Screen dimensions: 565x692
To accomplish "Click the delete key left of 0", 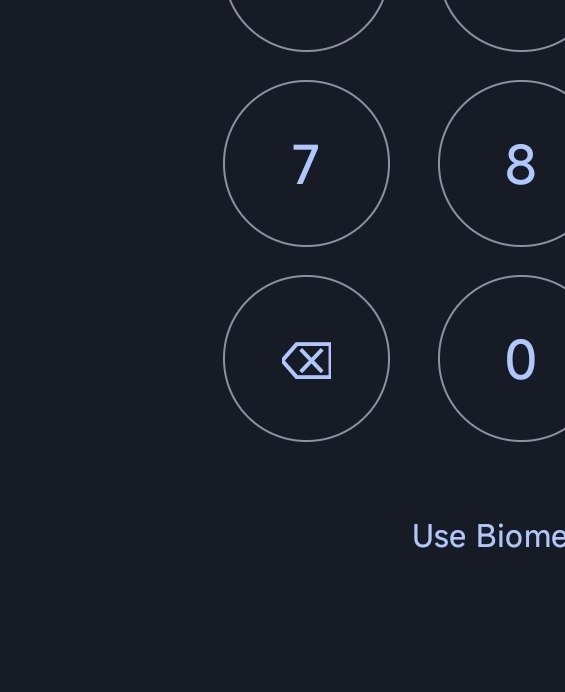I will [x=306, y=358].
